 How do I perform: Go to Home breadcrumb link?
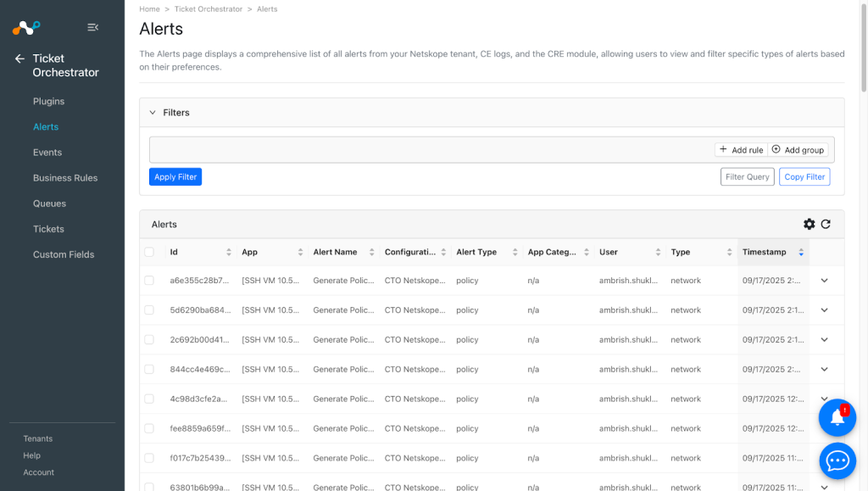tap(149, 8)
